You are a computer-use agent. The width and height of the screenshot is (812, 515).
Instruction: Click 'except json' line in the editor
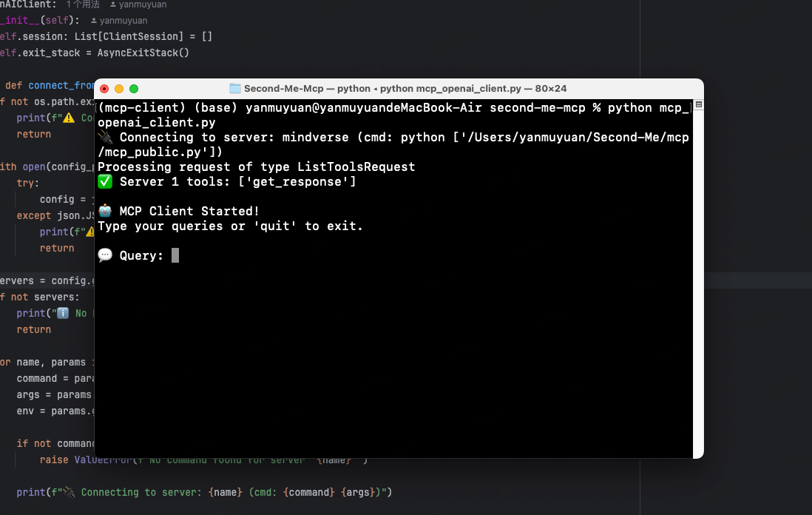[55, 215]
